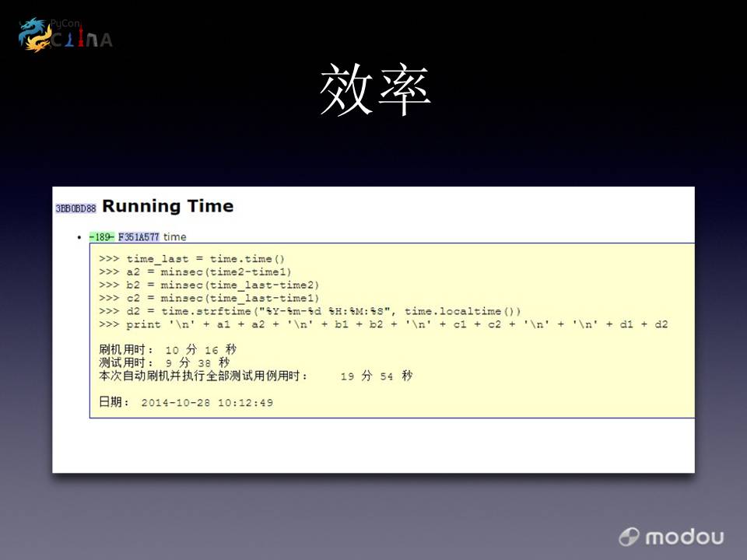Select the 3BB0BD88 ID tag

point(75,208)
